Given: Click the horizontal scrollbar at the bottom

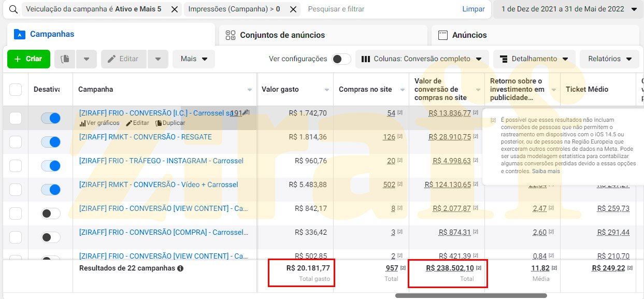Looking at the screenshot, I should tap(470, 296).
